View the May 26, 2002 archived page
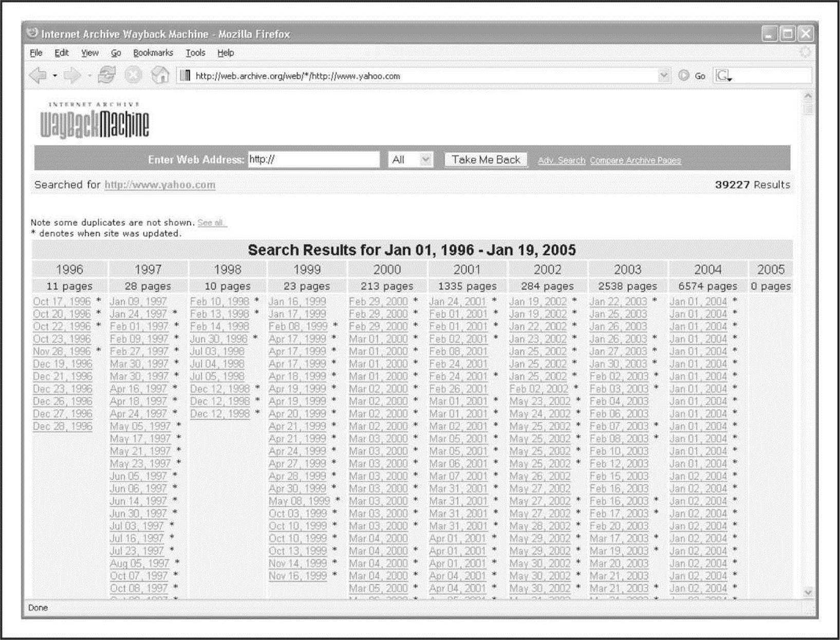This screenshot has width=840, height=640. click(x=540, y=476)
